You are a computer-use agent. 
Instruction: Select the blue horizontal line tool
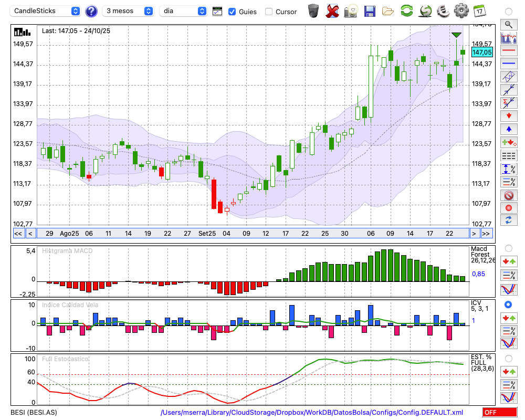tap(508, 64)
